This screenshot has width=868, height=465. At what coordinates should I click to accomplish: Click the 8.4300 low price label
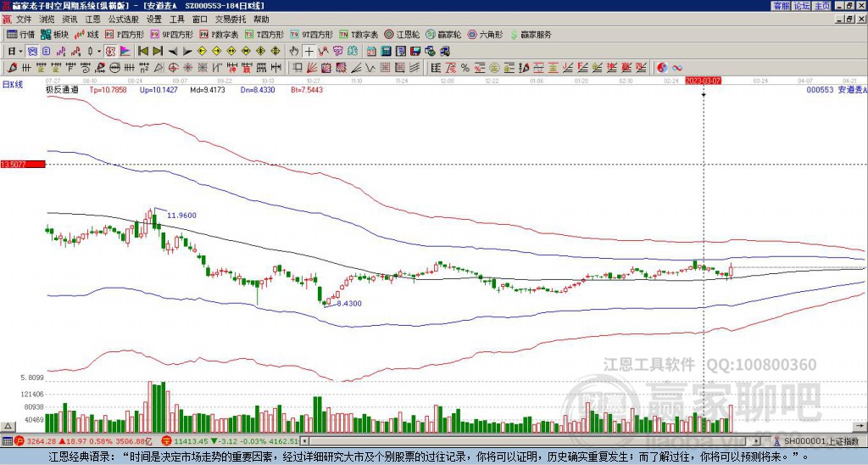click(x=349, y=303)
